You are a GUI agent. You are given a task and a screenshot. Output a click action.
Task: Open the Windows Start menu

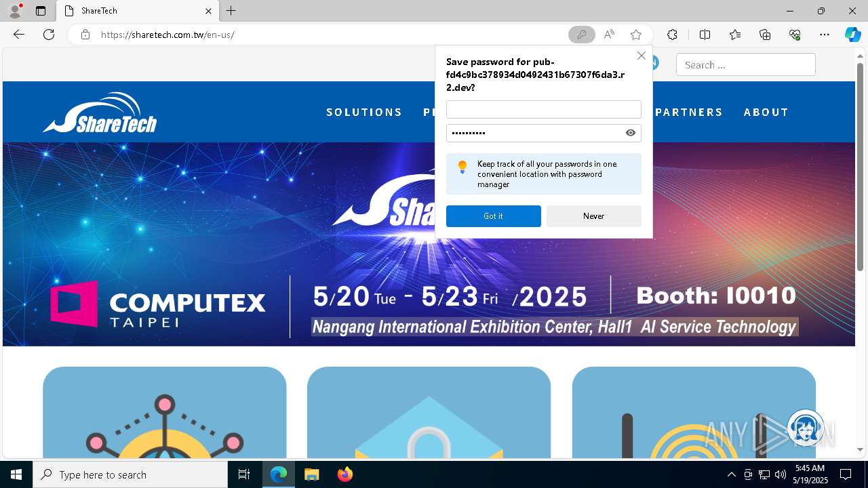[16, 474]
